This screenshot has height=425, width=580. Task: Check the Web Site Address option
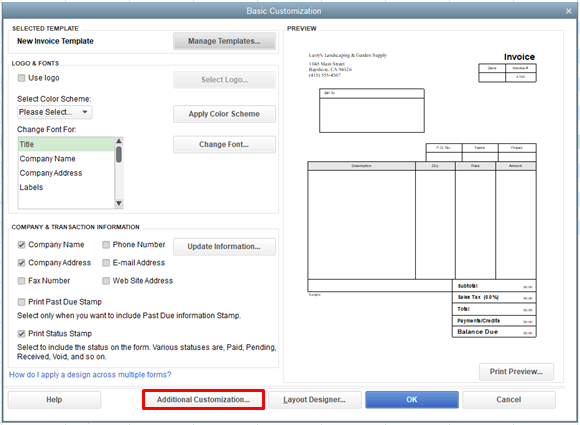click(106, 281)
